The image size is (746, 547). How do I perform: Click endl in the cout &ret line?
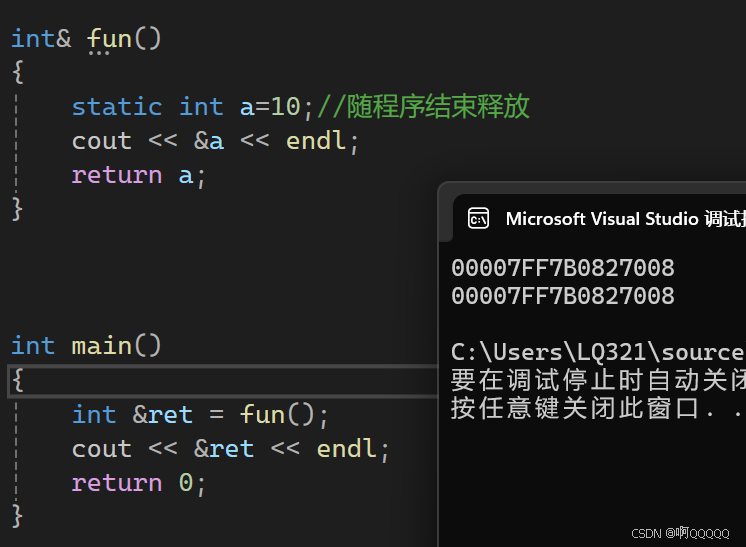tap(347, 449)
